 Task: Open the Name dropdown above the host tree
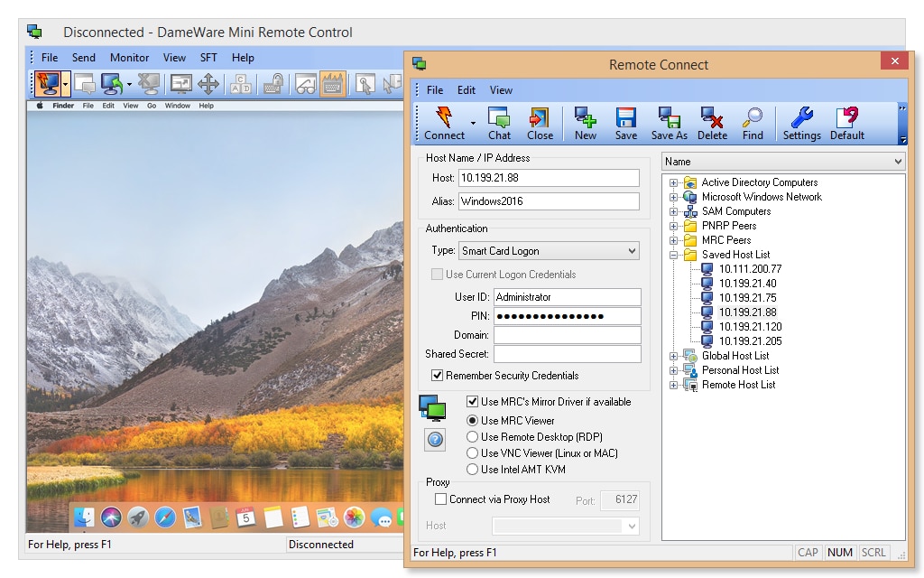(782, 162)
